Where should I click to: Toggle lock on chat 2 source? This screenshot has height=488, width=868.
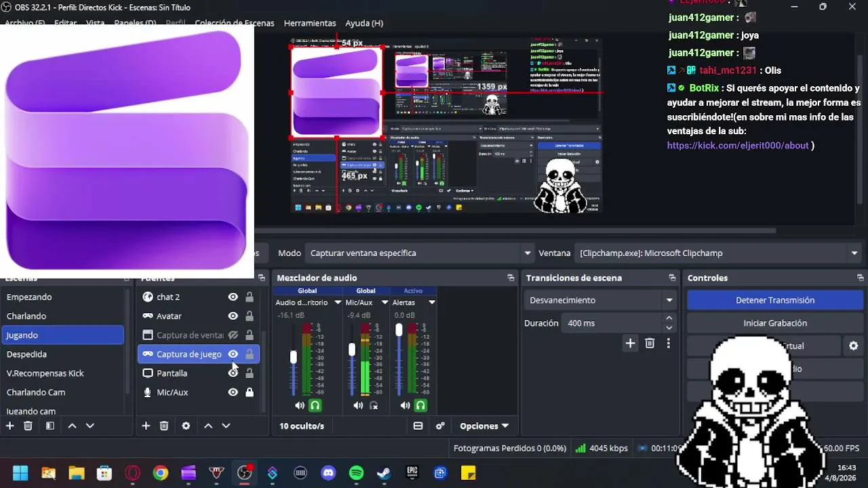(250, 297)
